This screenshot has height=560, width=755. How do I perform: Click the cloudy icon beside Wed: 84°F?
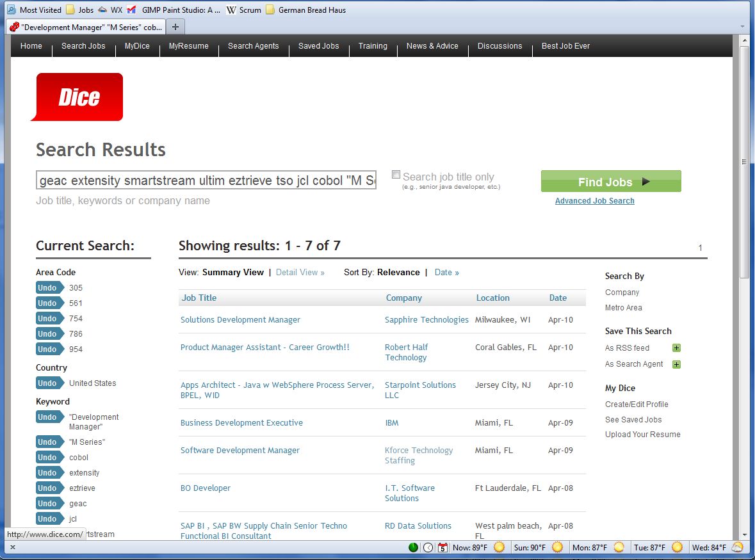737,547
